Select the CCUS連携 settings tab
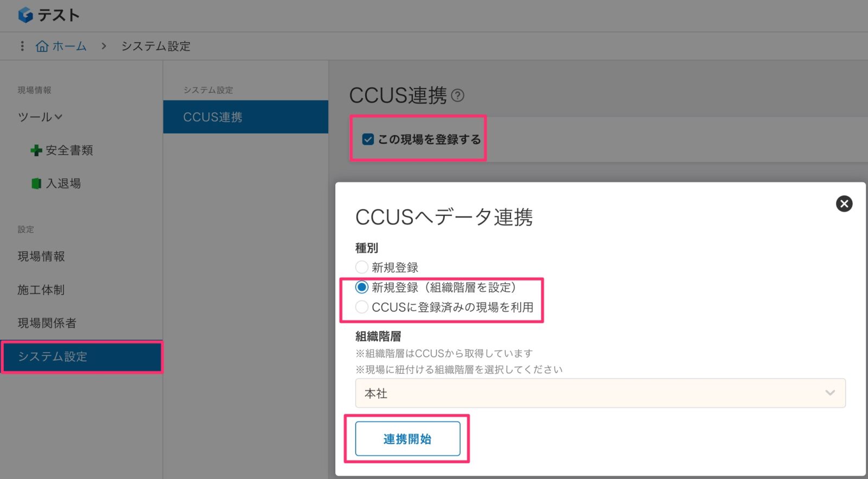The height and width of the screenshot is (479, 868). 245,117
